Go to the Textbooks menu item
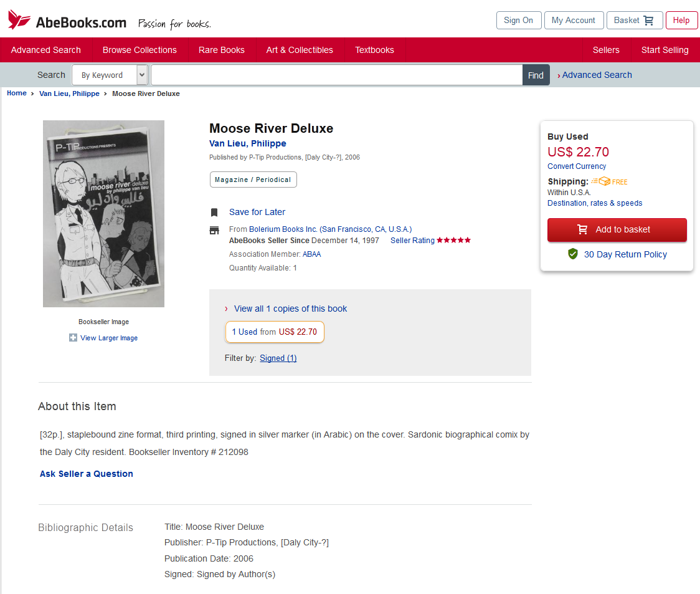The height and width of the screenshot is (594, 700). click(x=374, y=50)
